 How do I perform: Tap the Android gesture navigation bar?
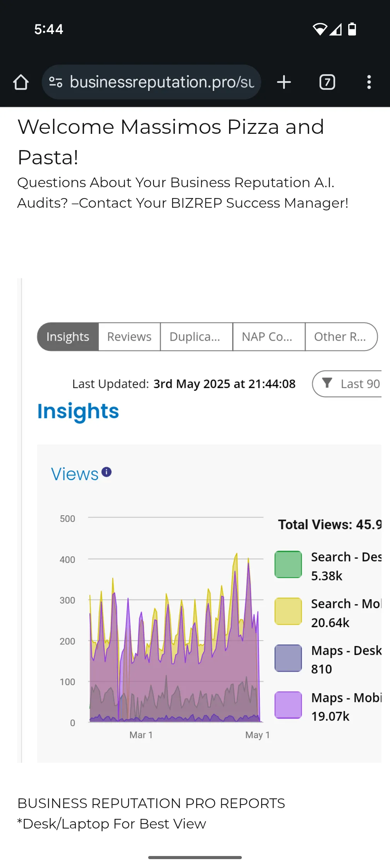point(195,858)
